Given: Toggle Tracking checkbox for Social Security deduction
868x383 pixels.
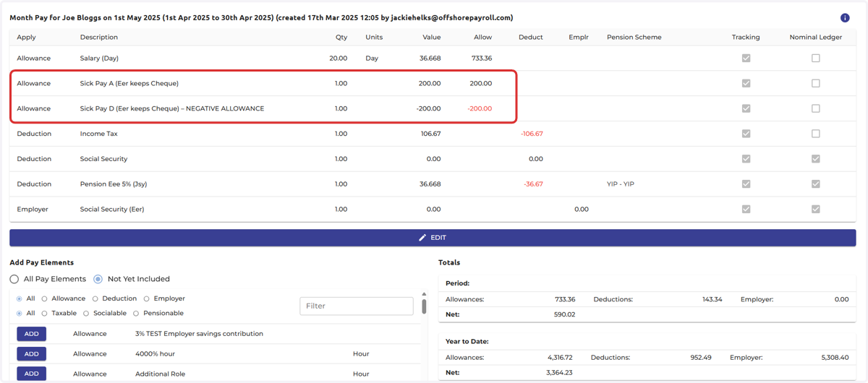Looking at the screenshot, I should click(x=746, y=159).
